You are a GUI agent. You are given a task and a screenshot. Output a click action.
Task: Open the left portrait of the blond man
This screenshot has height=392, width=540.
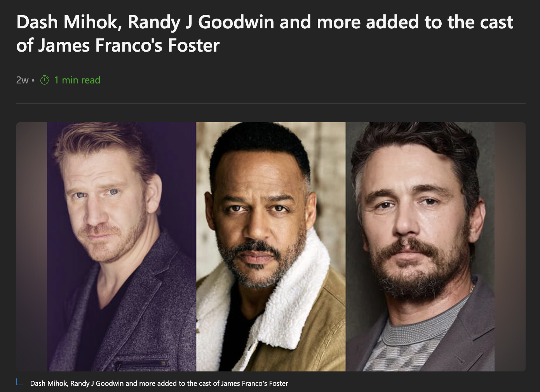tap(122, 247)
